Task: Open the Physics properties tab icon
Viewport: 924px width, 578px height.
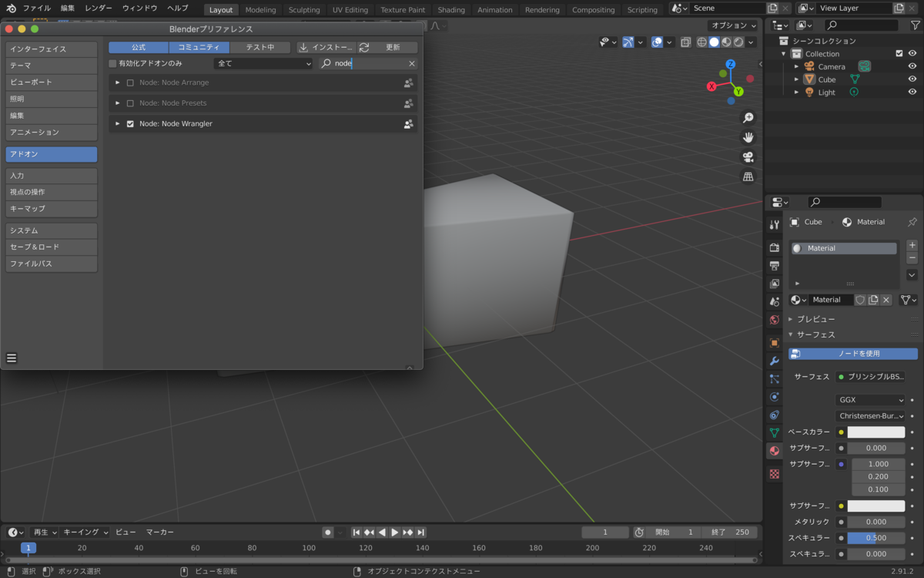Action: pyautogui.click(x=775, y=397)
